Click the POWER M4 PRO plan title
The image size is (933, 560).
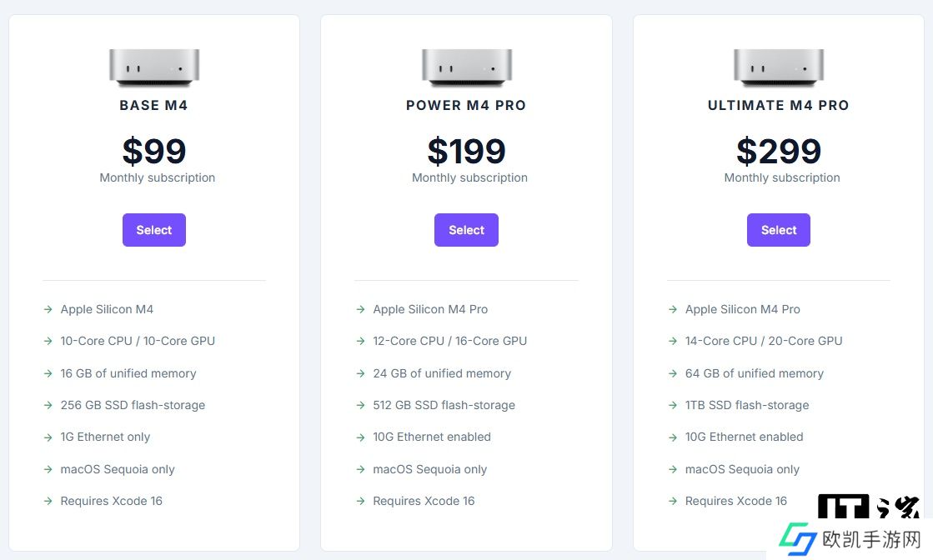466,106
